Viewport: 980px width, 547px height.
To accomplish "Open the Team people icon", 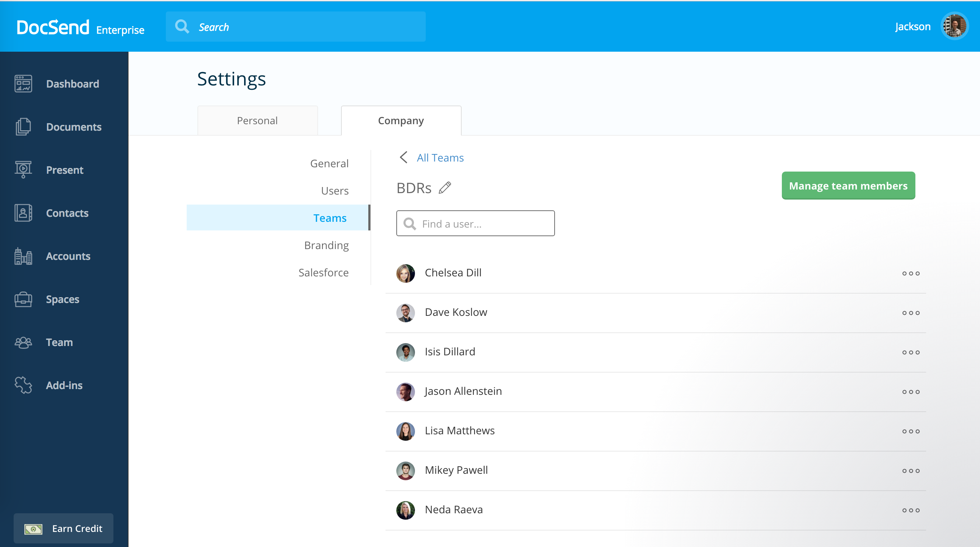I will click(23, 342).
